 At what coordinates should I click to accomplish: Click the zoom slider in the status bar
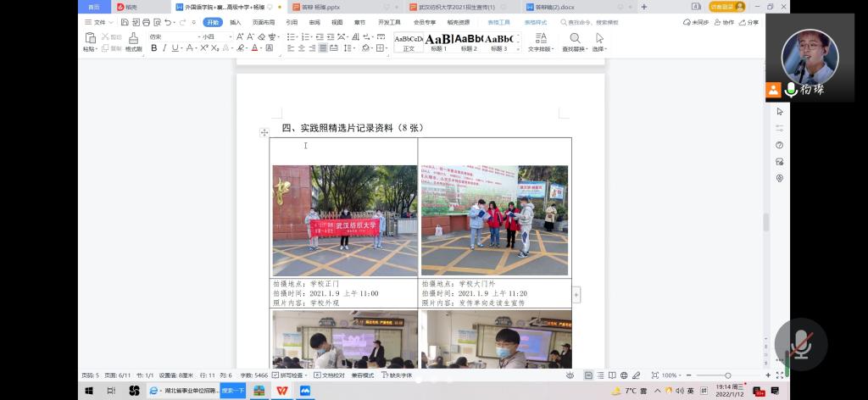[x=726, y=375]
